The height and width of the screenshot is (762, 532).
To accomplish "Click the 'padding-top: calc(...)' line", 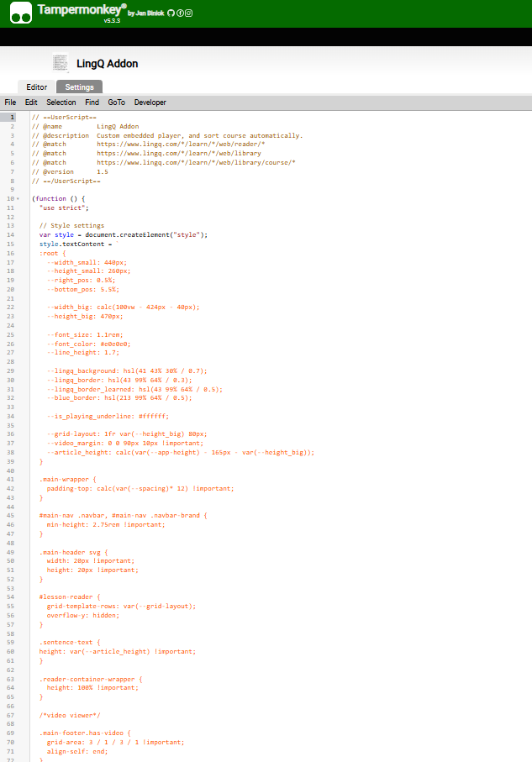I will coord(140,488).
